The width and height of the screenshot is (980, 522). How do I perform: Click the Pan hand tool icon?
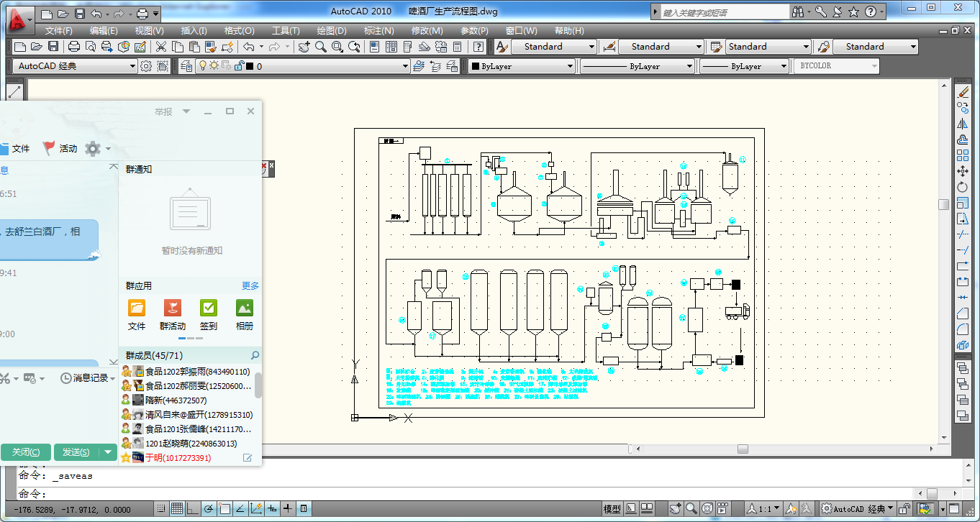[304, 47]
